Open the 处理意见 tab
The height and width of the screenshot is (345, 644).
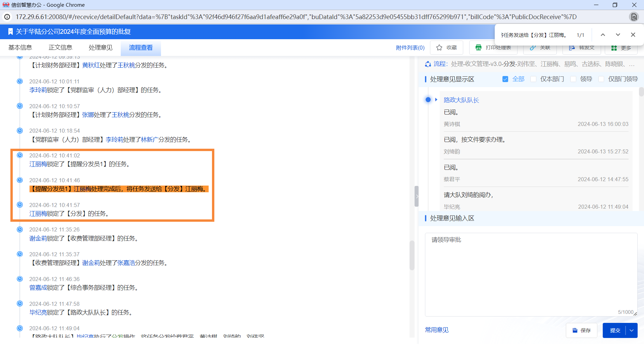[101, 48]
